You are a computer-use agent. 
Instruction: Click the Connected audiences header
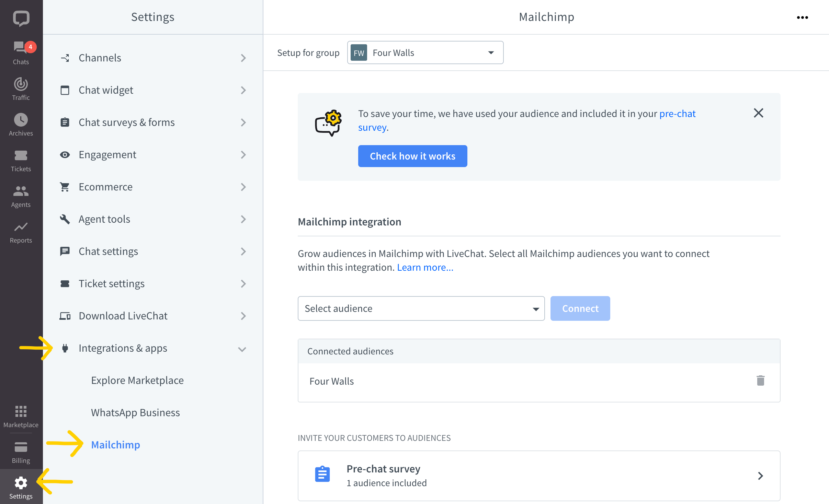click(x=539, y=351)
